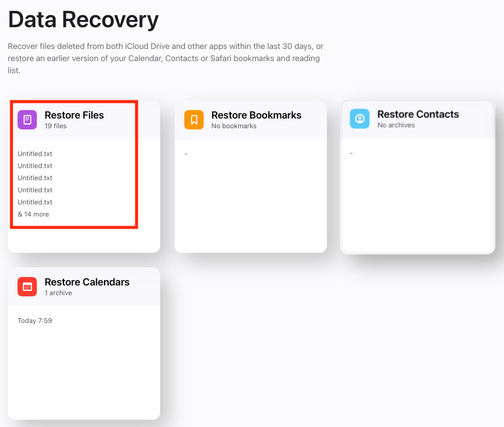Click the Data Recovery page heading
Viewport: 504px width, 427px height.
(x=83, y=20)
